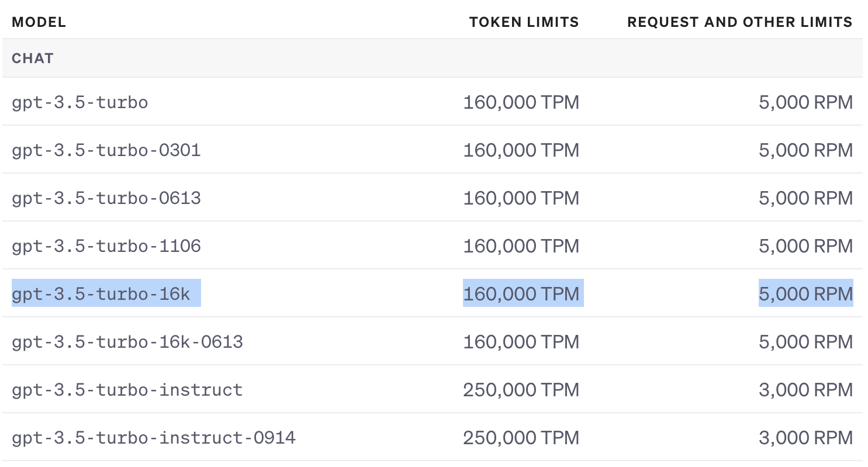Screen dimensions: 868x467
Task: Click the token limit for gpt-3.5-turbo-instruct
Action: 521,390
